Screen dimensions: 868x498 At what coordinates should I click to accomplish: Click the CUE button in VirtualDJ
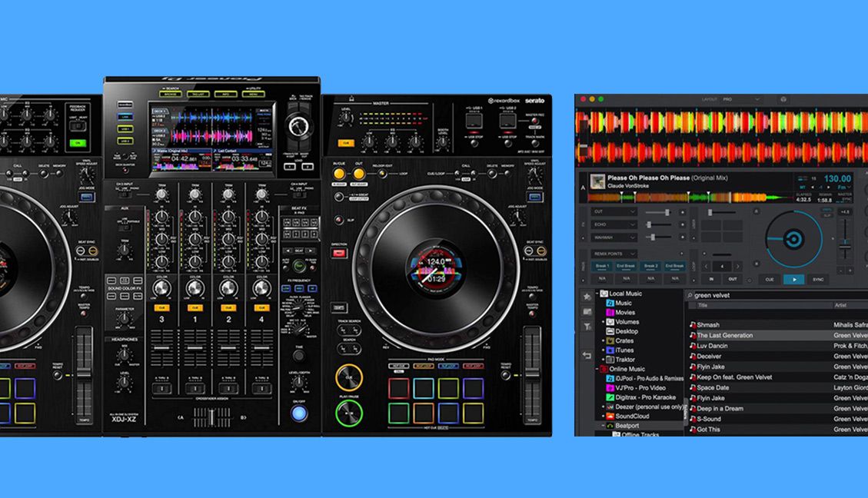770,280
